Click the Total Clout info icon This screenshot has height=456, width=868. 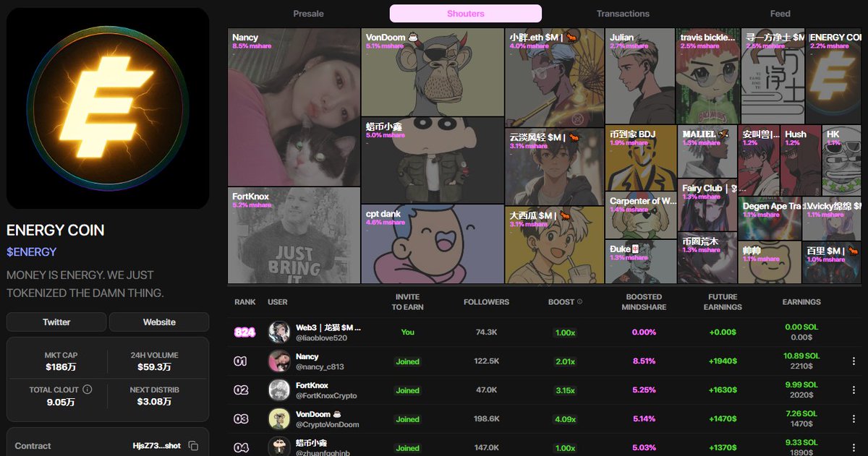[88, 390]
